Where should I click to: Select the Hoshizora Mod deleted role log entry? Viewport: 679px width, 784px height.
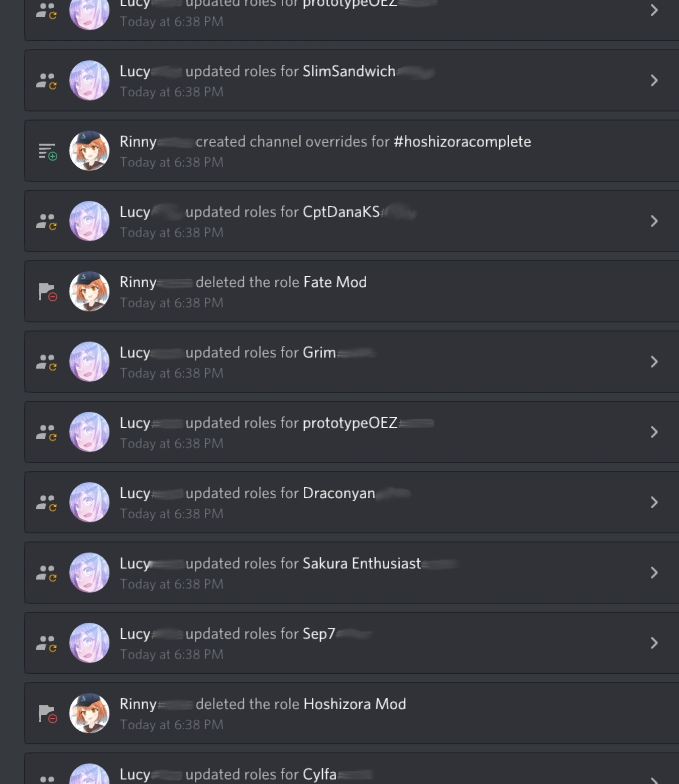[x=352, y=713]
